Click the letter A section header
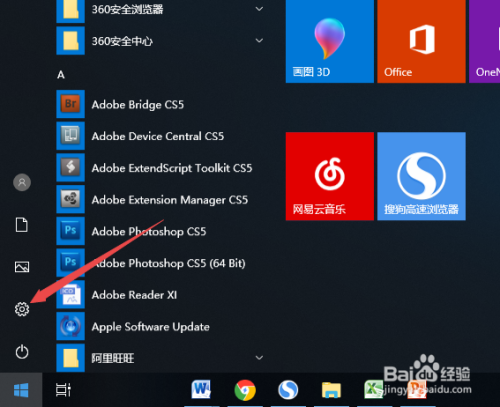 click(x=61, y=75)
